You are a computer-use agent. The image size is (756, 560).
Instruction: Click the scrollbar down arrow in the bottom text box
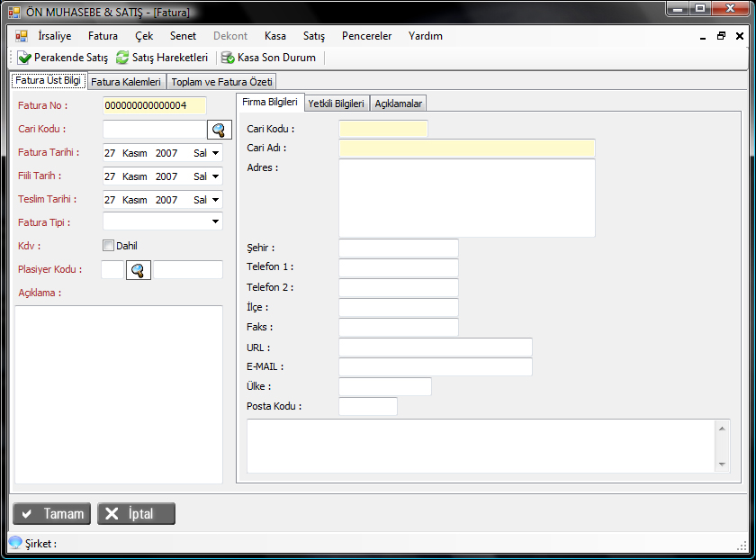tap(723, 464)
